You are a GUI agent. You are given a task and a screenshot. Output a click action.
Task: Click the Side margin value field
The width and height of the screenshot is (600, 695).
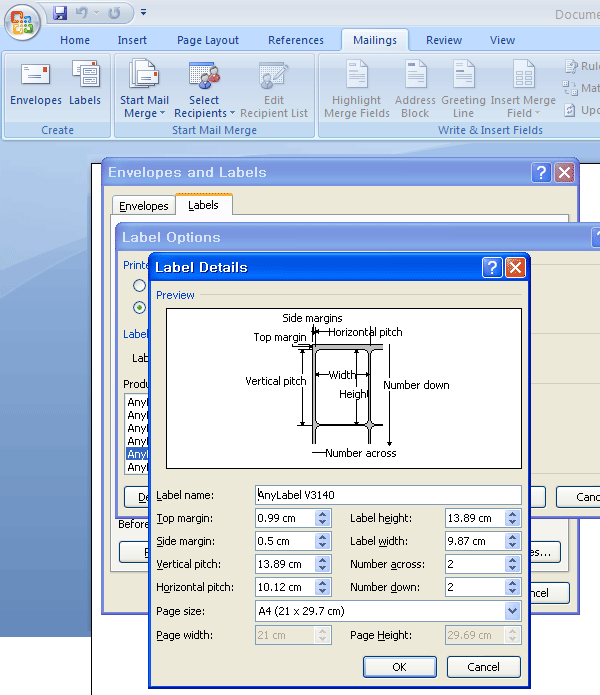point(285,541)
